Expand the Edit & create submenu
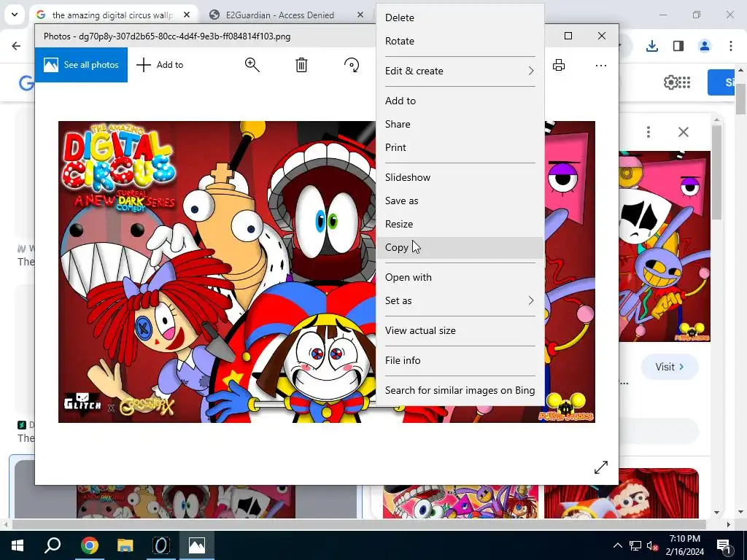Image resolution: width=747 pixels, height=560 pixels. pos(460,71)
